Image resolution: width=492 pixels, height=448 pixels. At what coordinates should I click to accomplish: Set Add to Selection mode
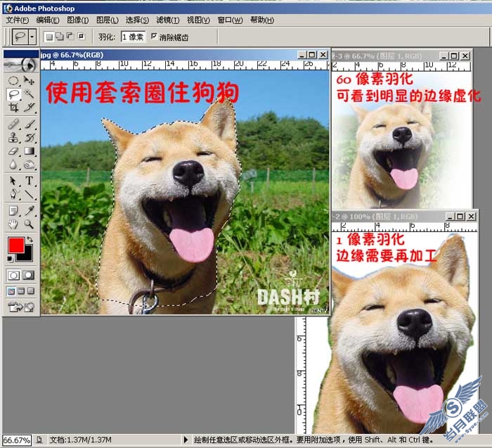60,37
